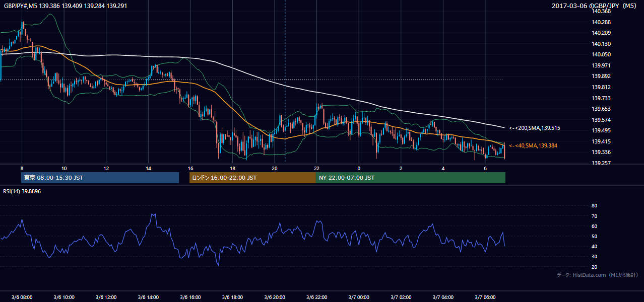Screen dimensions: 644x302
Task: Click the 2017-03-06 のGBP/JPY (M5) heading
Action: pyautogui.click(x=595, y=6)
